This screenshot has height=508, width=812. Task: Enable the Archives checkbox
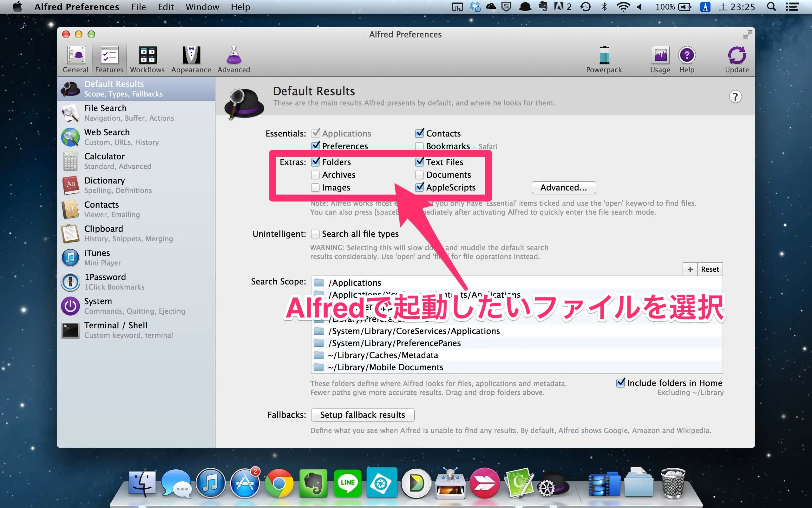315,175
